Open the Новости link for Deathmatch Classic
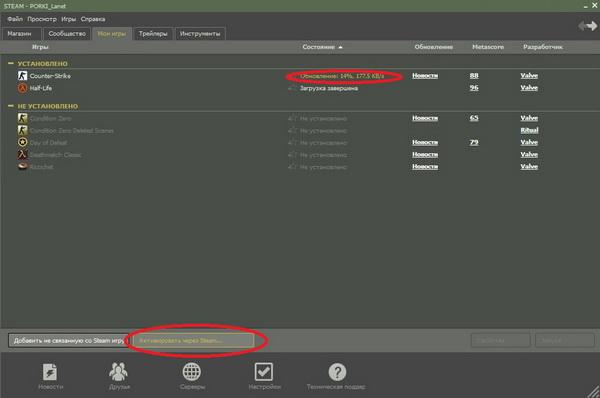Image resolution: width=600 pixels, height=398 pixels. pos(425,155)
